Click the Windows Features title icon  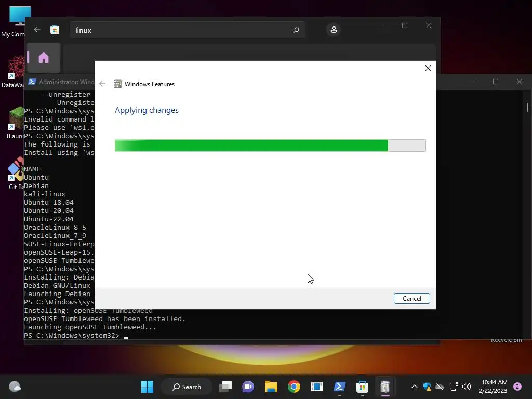117,84
